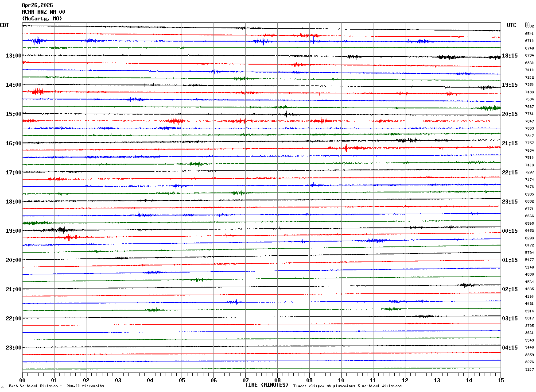The width and height of the screenshot is (536, 392).
Task: Click minute tick label 15 on x-axis
Action: [x=501, y=380]
